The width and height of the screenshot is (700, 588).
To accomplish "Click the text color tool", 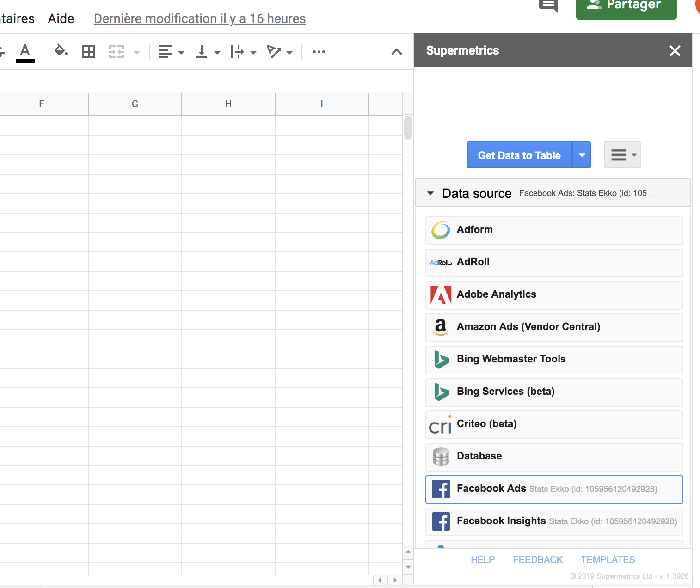I will coord(25,52).
